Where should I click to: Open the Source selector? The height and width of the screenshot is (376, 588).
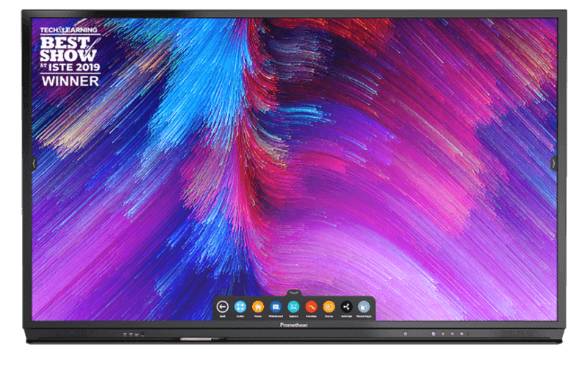pyautogui.click(x=329, y=306)
